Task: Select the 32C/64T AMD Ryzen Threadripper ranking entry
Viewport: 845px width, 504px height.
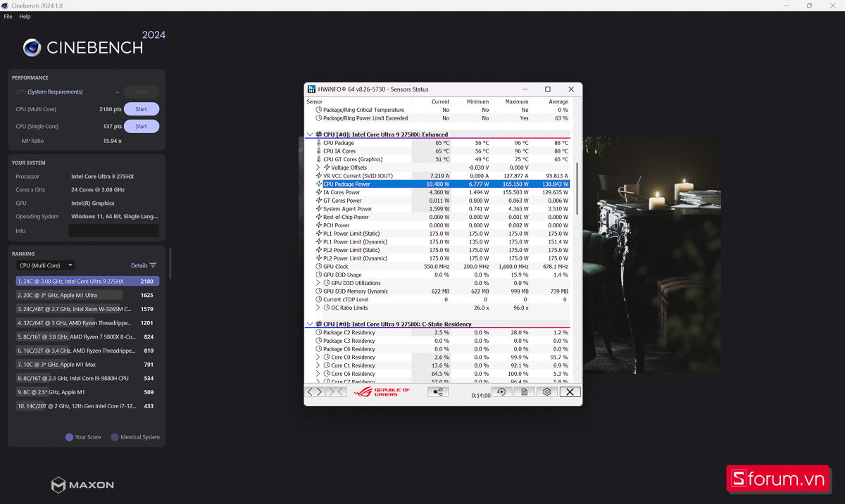Action: [87, 323]
